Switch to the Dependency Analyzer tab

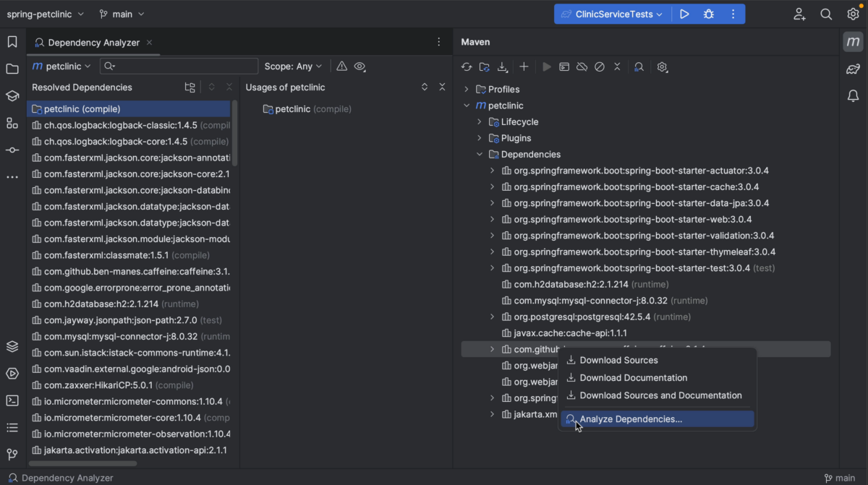click(94, 42)
